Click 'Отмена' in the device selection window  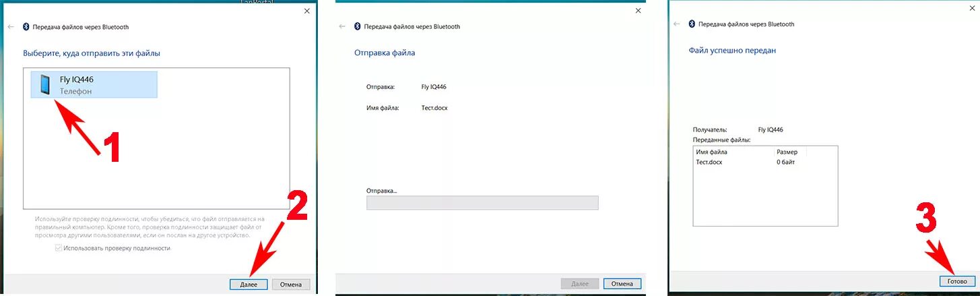point(292,285)
